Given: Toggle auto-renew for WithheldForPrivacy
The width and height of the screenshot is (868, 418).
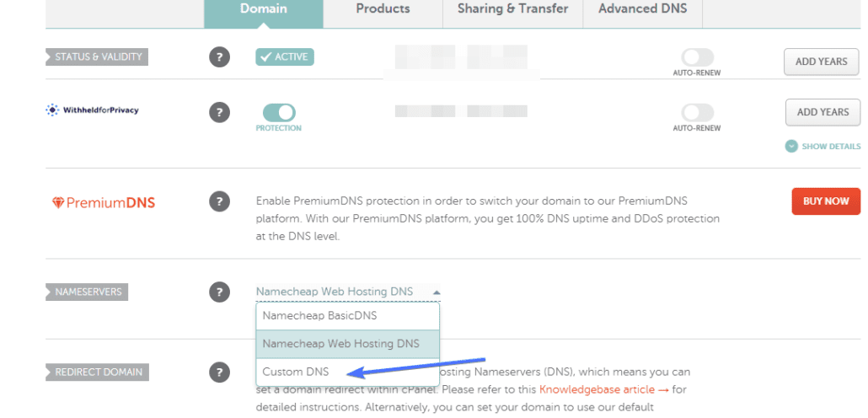Looking at the screenshot, I should click(697, 112).
